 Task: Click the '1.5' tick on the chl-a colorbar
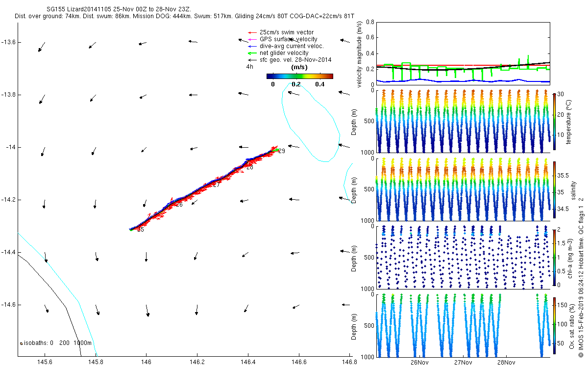(x=561, y=243)
